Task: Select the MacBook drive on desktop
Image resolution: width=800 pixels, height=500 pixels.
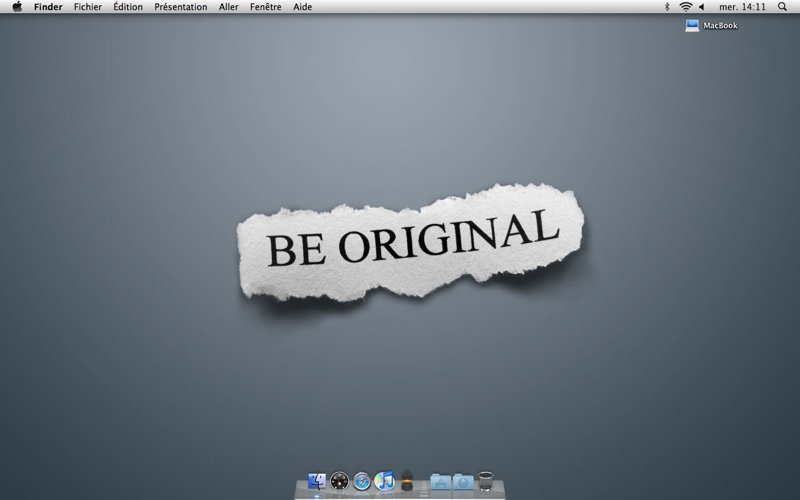Action: 711,26
